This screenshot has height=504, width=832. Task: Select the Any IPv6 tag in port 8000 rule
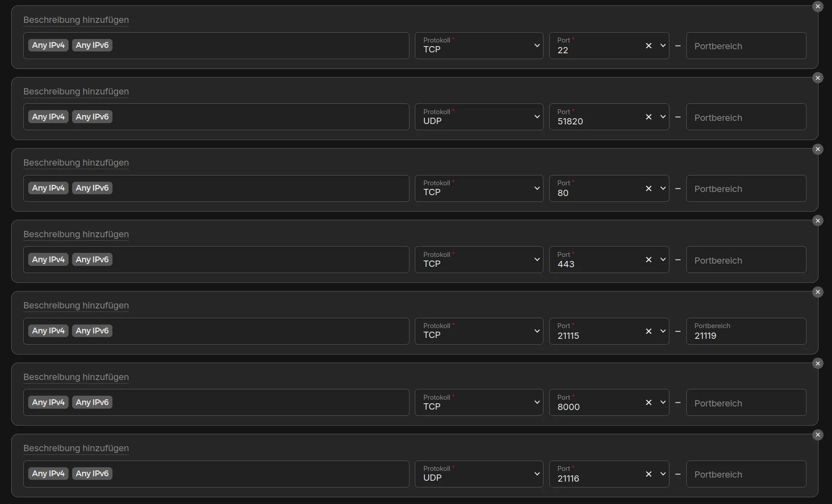pos(92,402)
